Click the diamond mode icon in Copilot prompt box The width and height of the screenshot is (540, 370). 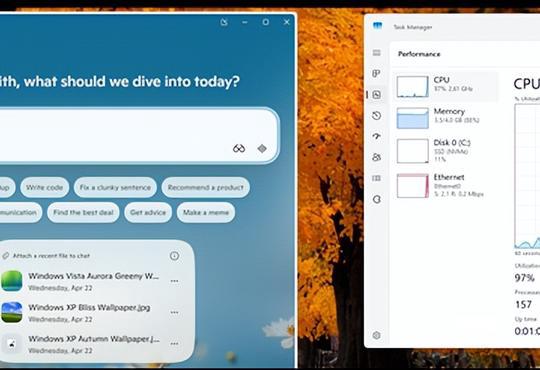[x=262, y=148]
